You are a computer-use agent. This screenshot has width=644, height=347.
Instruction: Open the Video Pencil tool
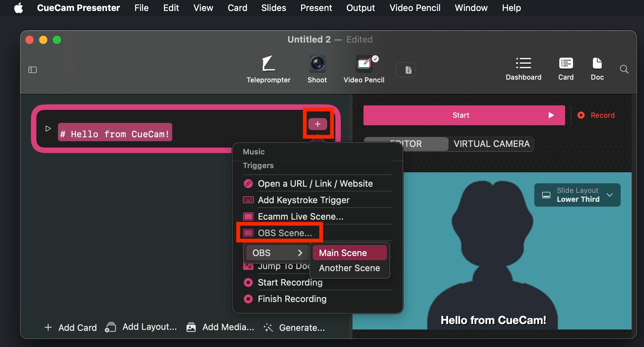tap(364, 70)
